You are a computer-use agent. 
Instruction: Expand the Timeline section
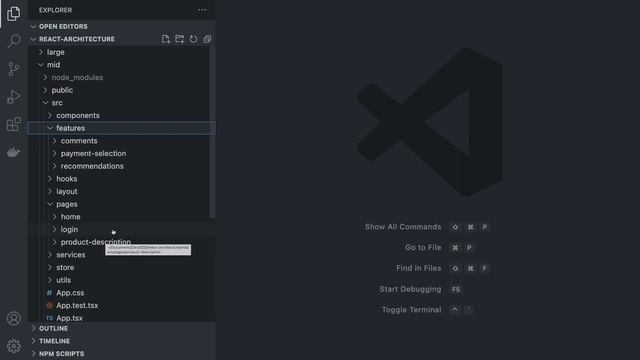click(x=121, y=341)
